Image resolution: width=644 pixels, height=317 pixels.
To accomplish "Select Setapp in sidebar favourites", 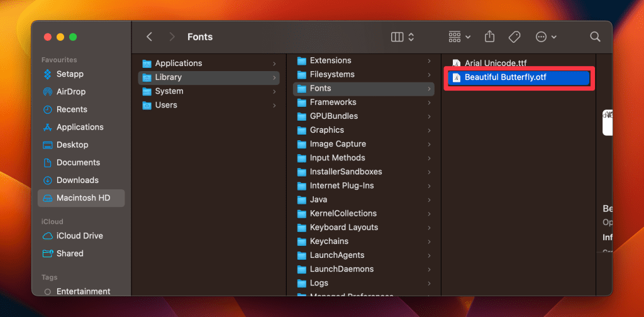I will click(x=70, y=74).
